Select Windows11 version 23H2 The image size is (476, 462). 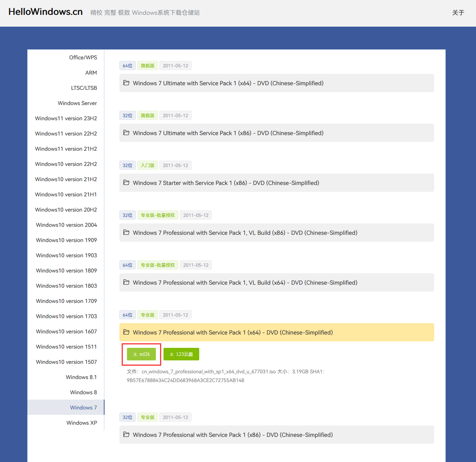click(66, 118)
